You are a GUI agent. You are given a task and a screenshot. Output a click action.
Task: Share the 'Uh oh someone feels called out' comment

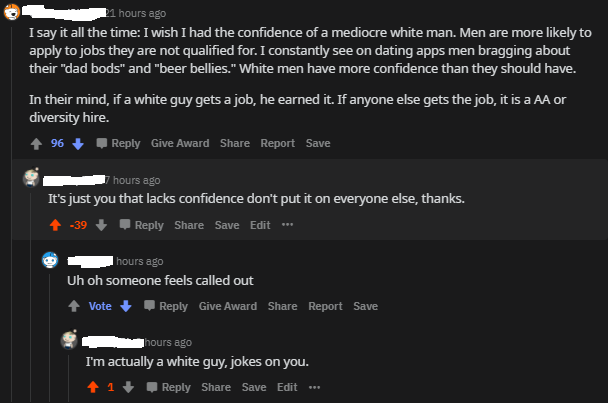(282, 306)
